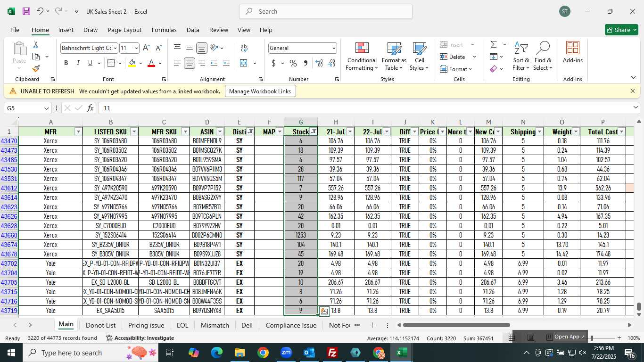Toggle Underline formatting

coord(90,63)
